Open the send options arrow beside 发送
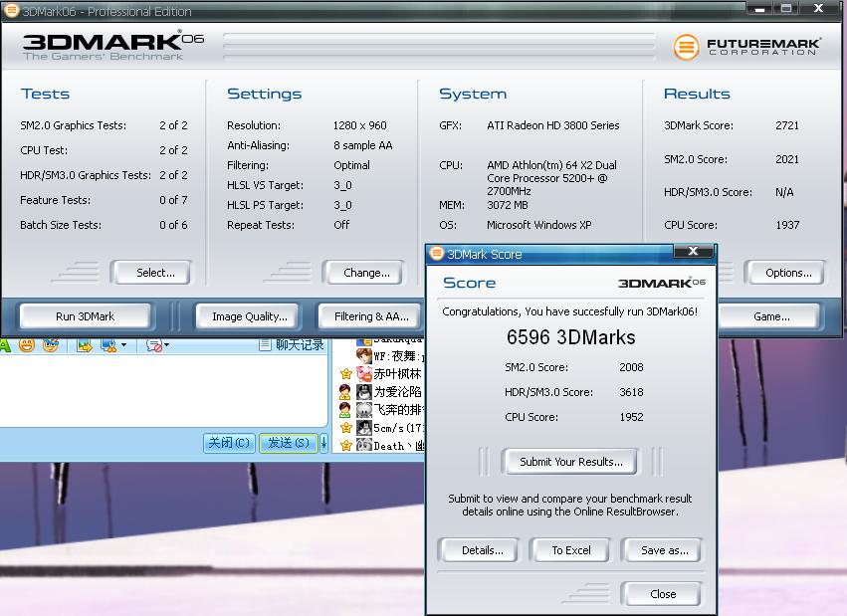Screen dimensions: 847x616 [x=323, y=443]
